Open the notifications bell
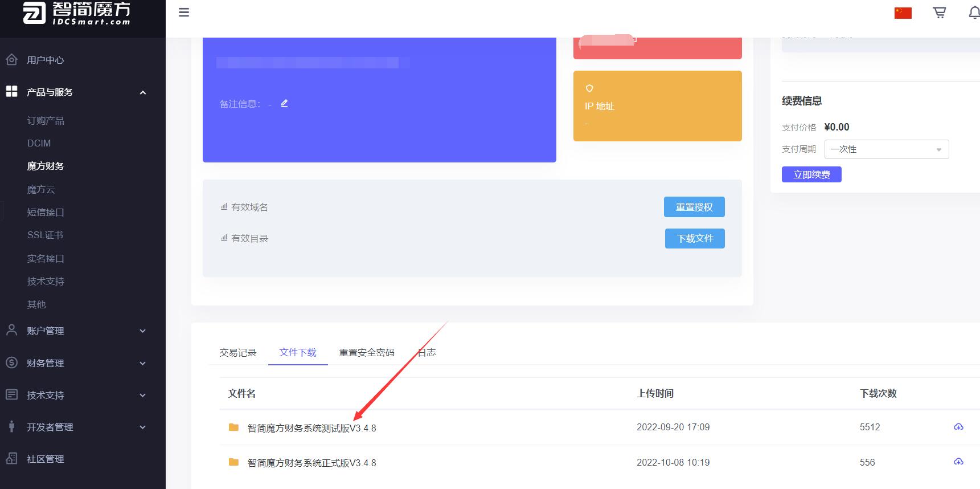This screenshot has height=489, width=980. tap(974, 13)
